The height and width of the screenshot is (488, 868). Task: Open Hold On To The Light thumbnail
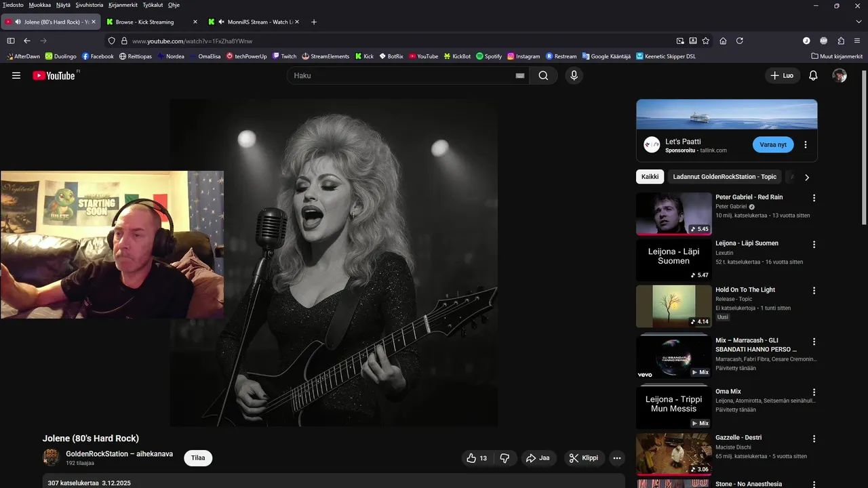tap(674, 306)
